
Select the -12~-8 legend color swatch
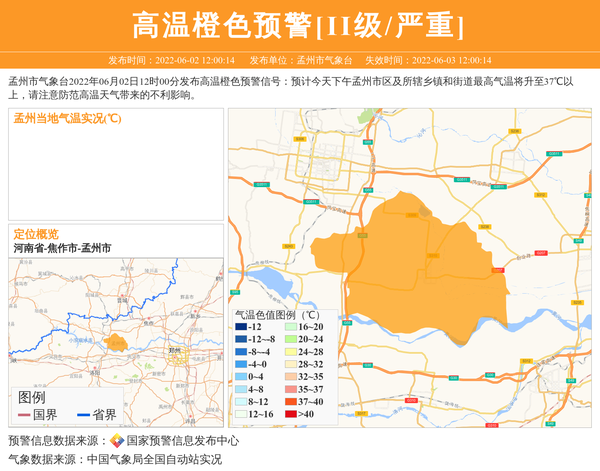[x=241, y=339]
